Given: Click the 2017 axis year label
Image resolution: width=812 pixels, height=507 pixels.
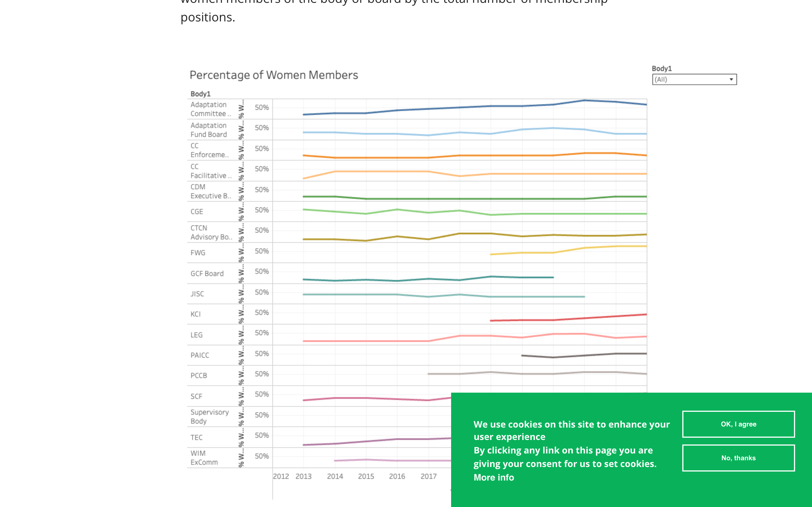Looking at the screenshot, I should (x=429, y=476).
